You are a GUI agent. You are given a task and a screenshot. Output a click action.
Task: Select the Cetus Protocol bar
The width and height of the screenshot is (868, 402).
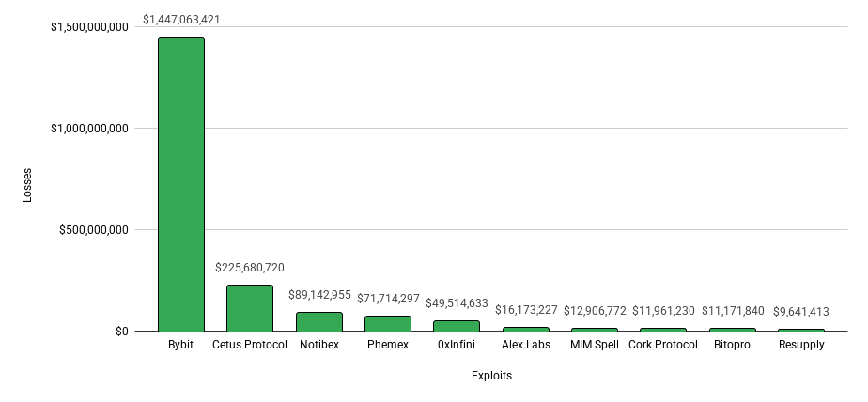coord(250,308)
